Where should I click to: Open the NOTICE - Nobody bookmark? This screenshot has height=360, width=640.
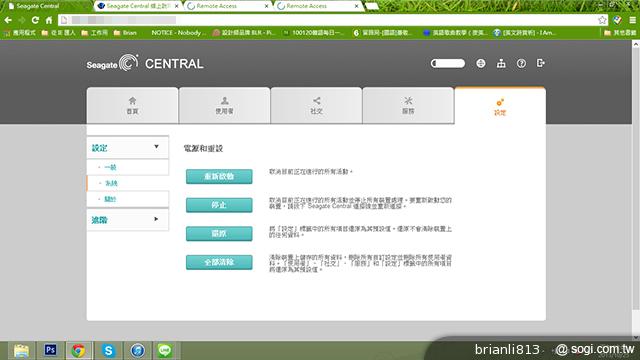pyautogui.click(x=177, y=33)
